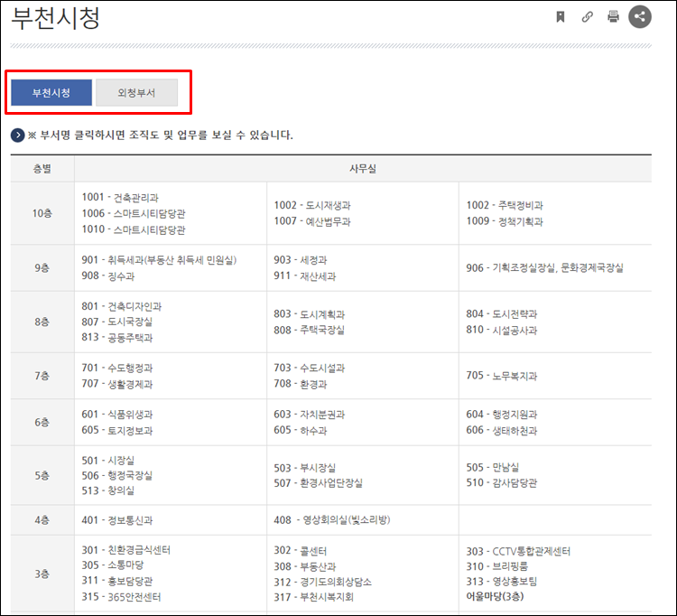This screenshot has width=677, height=616.
Task: Click 808 - 주택국장실 entry
Action: point(309,330)
